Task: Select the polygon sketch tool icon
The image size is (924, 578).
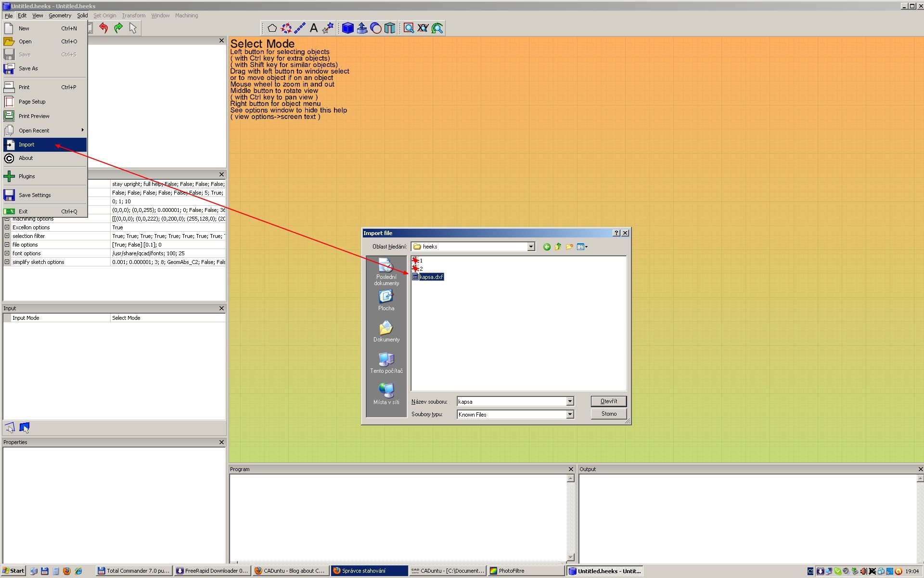Action: pyautogui.click(x=272, y=28)
